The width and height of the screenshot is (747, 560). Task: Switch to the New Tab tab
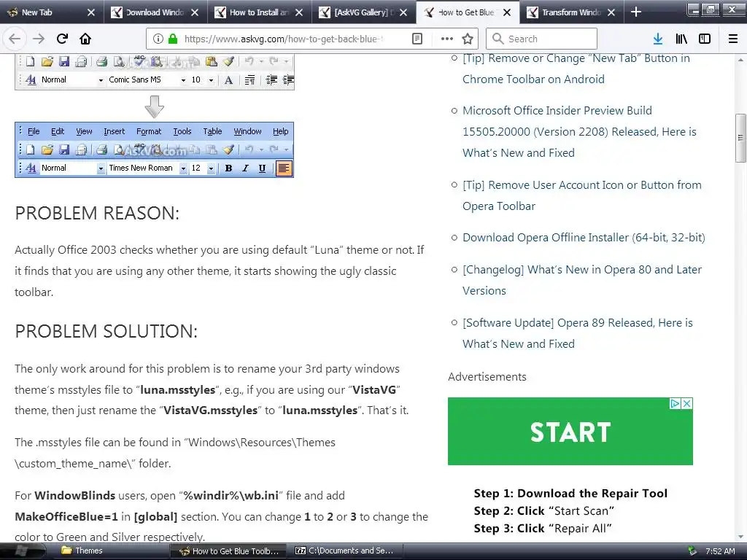(52, 12)
